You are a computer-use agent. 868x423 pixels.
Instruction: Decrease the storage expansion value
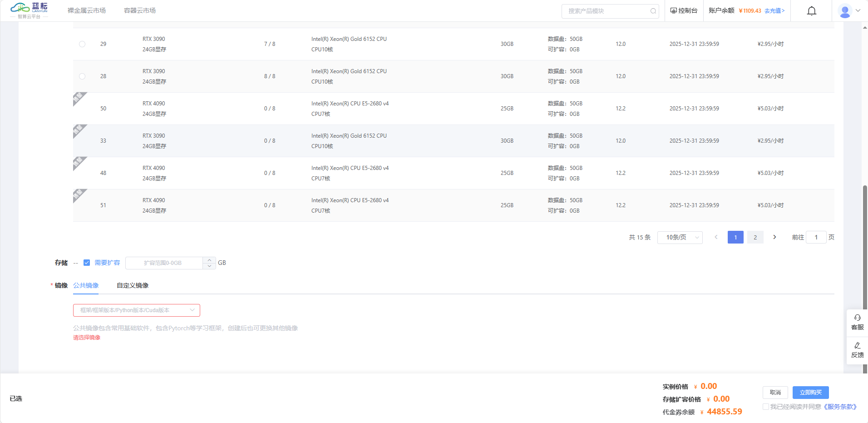209,266
